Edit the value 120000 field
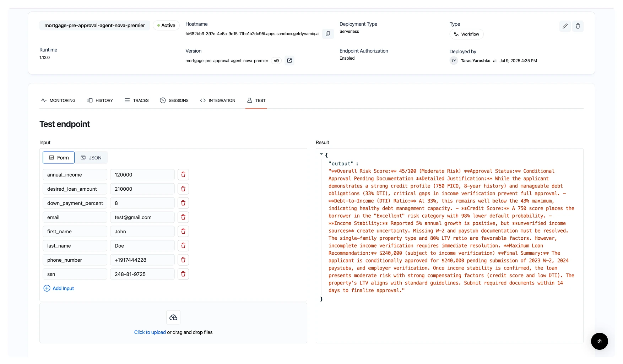The image size is (623, 364). (142, 175)
